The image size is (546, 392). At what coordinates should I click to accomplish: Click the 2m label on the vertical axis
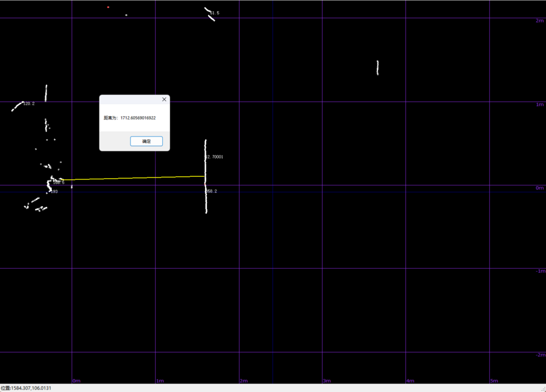539,21
